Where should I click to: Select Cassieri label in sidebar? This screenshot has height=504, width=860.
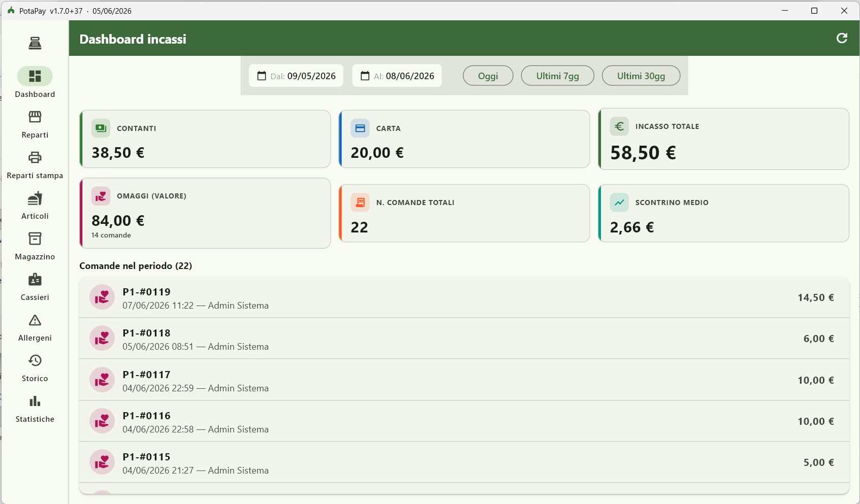coord(35,297)
